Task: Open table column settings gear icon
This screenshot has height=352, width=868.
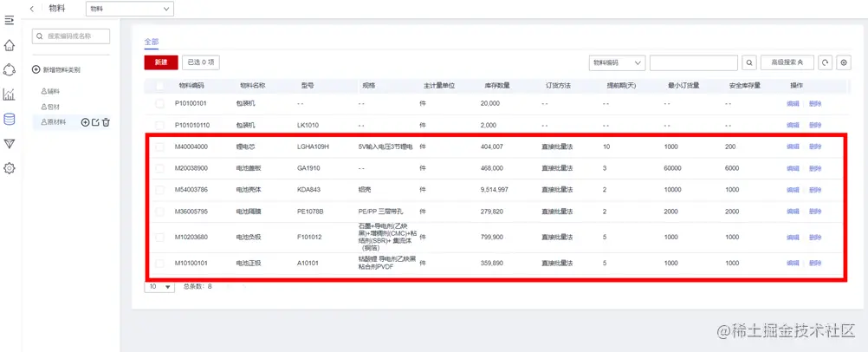Action: [844, 62]
